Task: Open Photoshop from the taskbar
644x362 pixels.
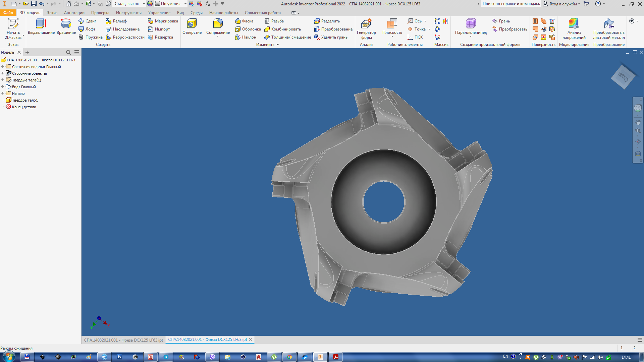Action: tap(120, 357)
